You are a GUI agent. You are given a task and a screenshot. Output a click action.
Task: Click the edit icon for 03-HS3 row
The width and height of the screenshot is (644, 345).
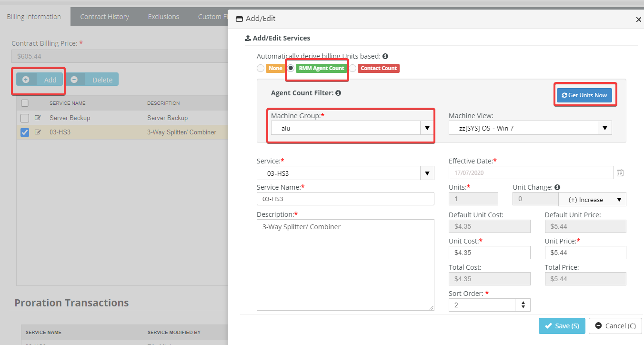[x=38, y=132]
